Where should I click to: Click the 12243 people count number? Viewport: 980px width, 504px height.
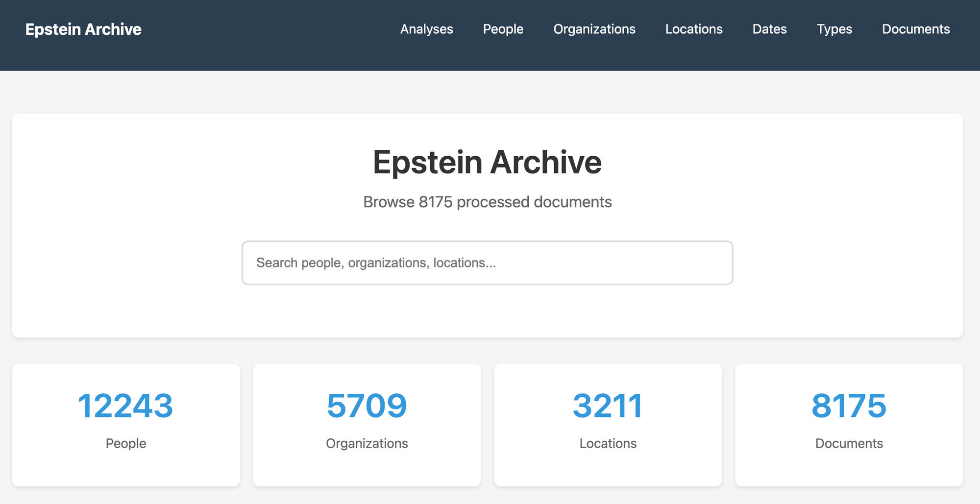125,406
